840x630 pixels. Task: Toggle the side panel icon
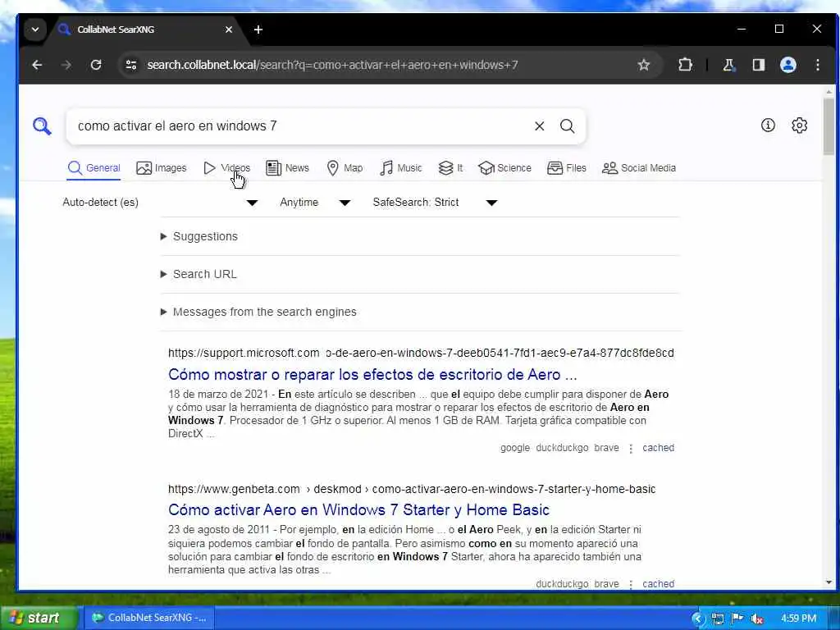[759, 65]
